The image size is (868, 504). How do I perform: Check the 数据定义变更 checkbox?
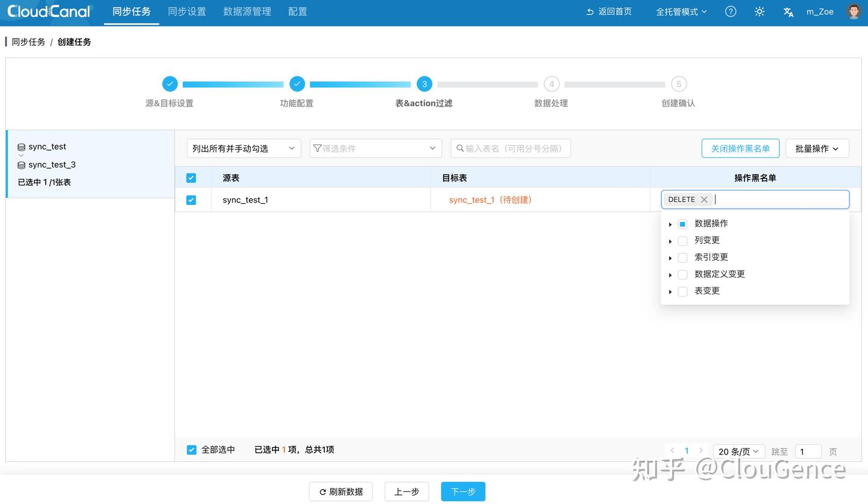click(x=682, y=274)
